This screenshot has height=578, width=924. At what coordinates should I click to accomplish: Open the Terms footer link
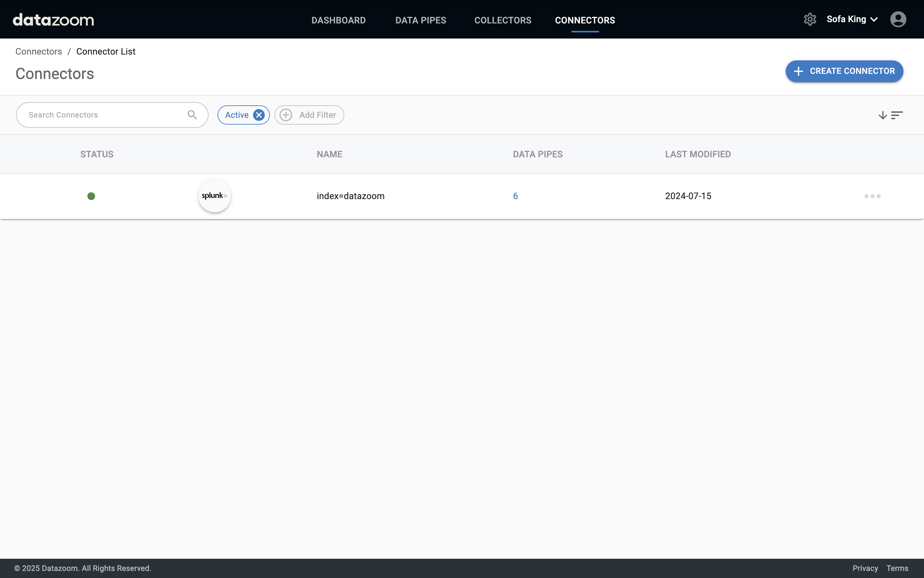897,568
